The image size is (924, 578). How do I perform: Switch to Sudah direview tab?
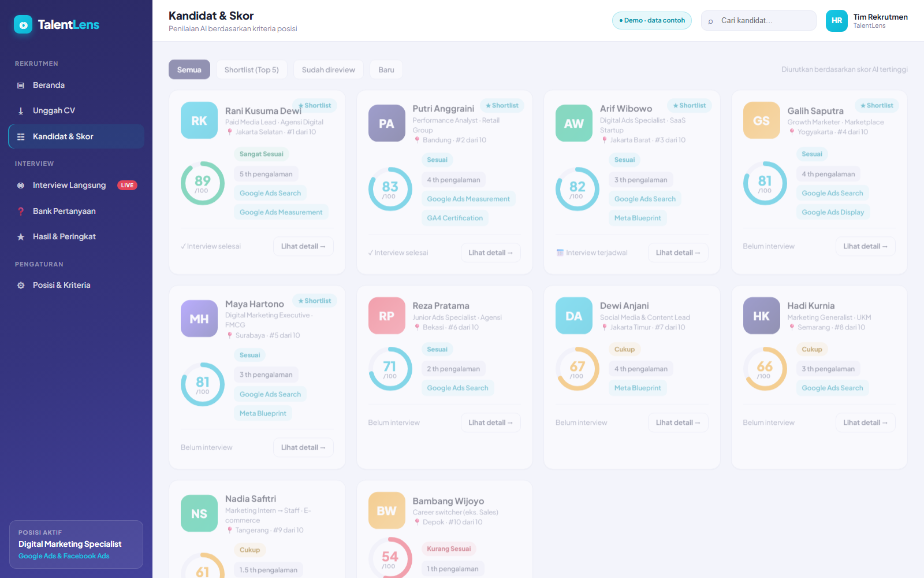[x=328, y=69]
